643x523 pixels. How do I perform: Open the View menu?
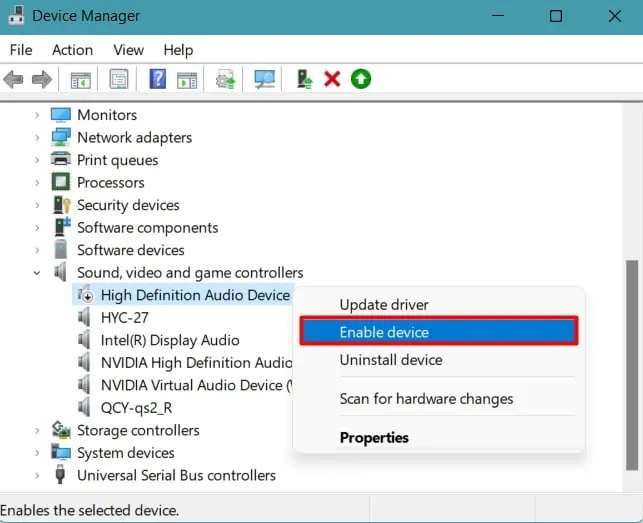[x=128, y=50]
